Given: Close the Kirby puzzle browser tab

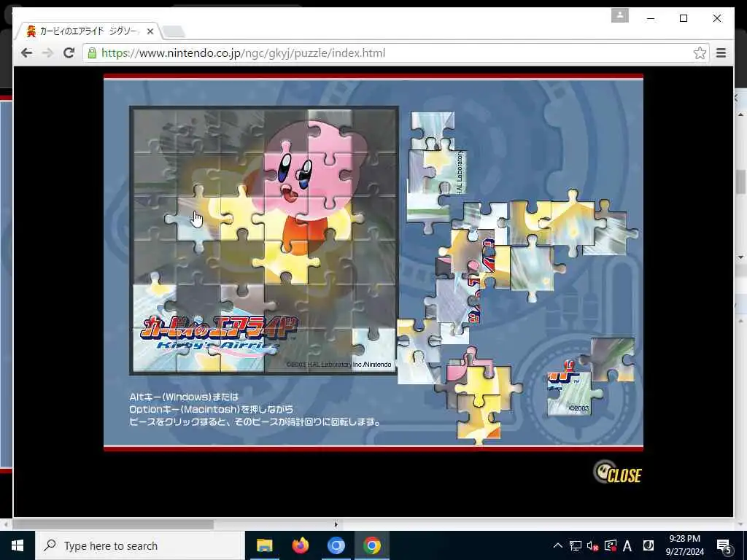Looking at the screenshot, I should pyautogui.click(x=150, y=31).
